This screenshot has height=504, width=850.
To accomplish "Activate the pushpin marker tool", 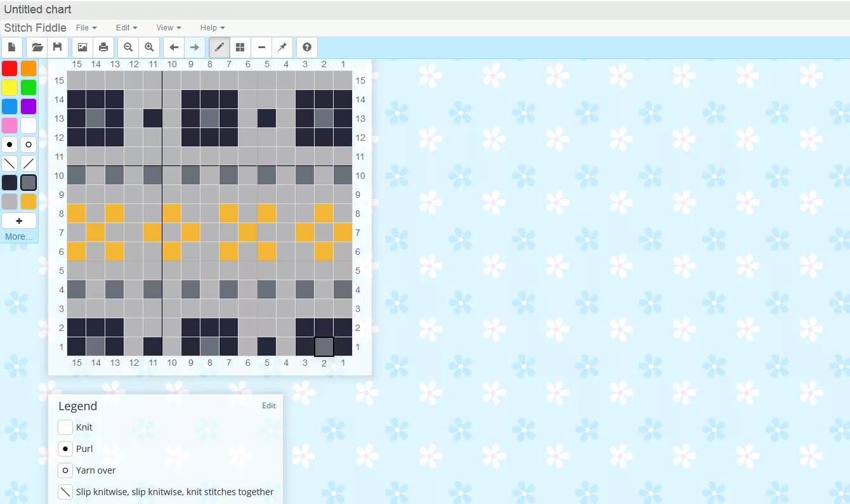I will [x=282, y=48].
